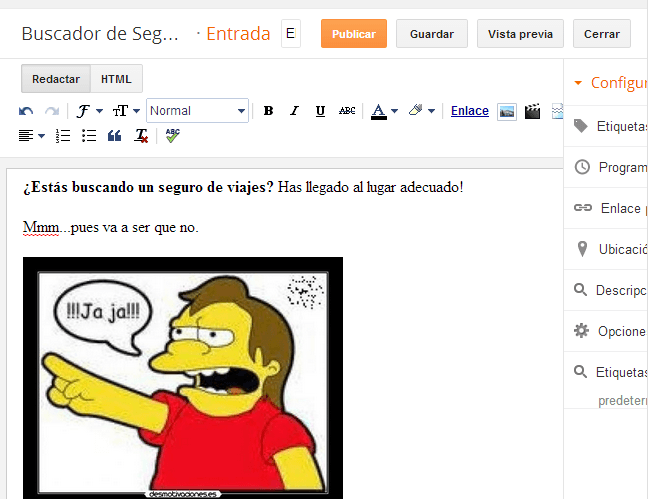Apply bulleted list formatting

(x=89, y=136)
